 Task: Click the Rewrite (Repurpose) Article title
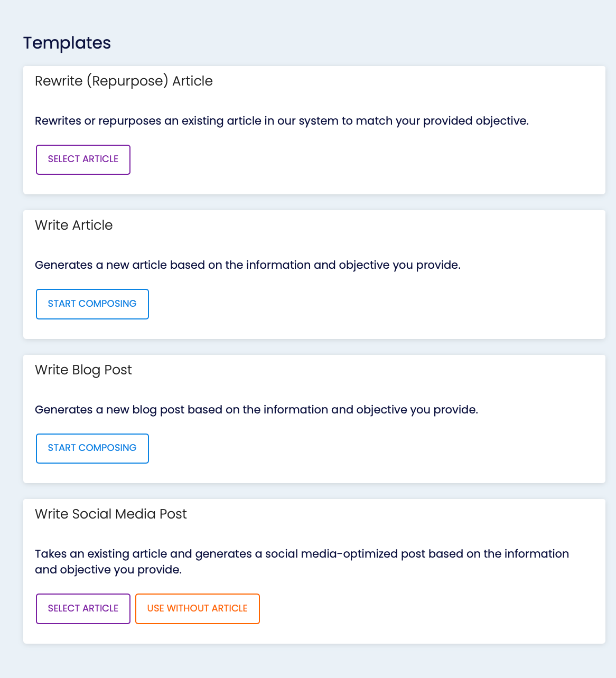pyautogui.click(x=124, y=81)
